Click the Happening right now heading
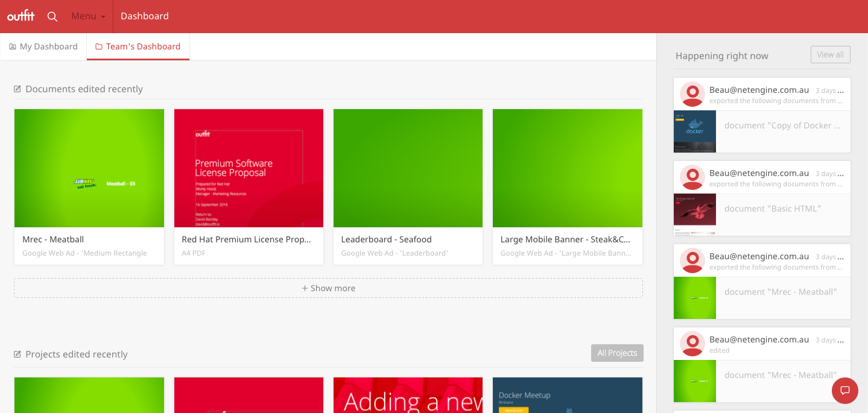Viewport: 868px width, 413px height. (722, 55)
